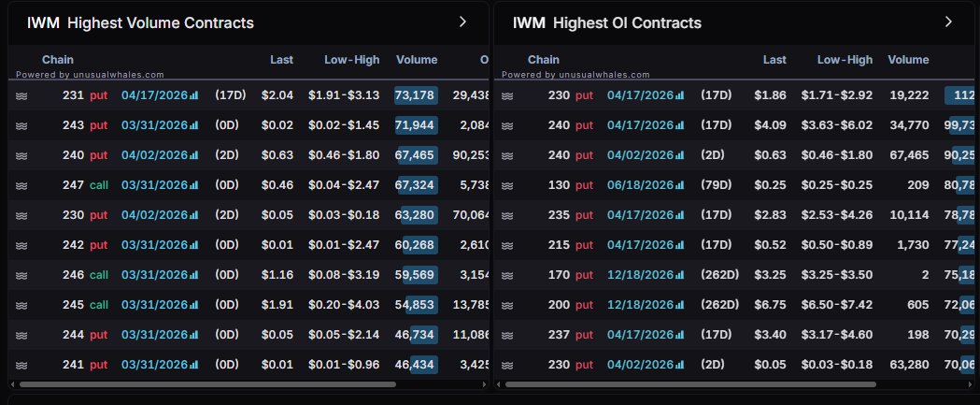
Task: Sort Highest OI table by Last column
Action: tap(774, 60)
